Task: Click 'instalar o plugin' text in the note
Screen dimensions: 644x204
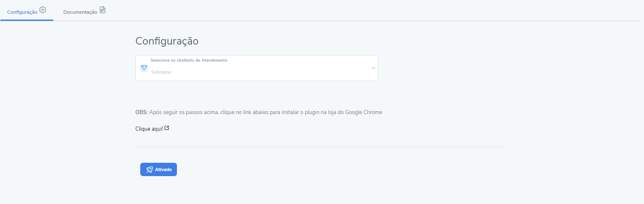Action: click(x=288, y=112)
